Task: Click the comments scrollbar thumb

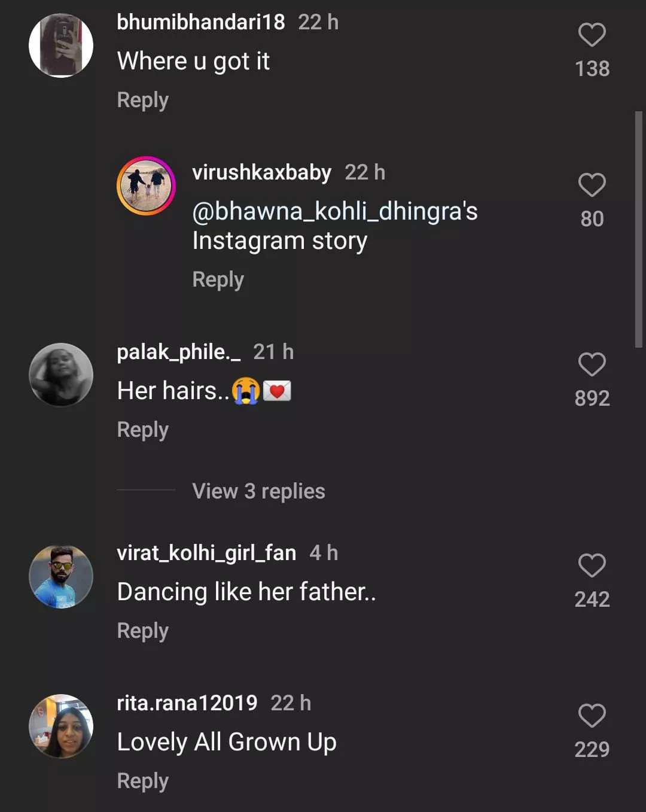Action: pyautogui.click(x=638, y=229)
